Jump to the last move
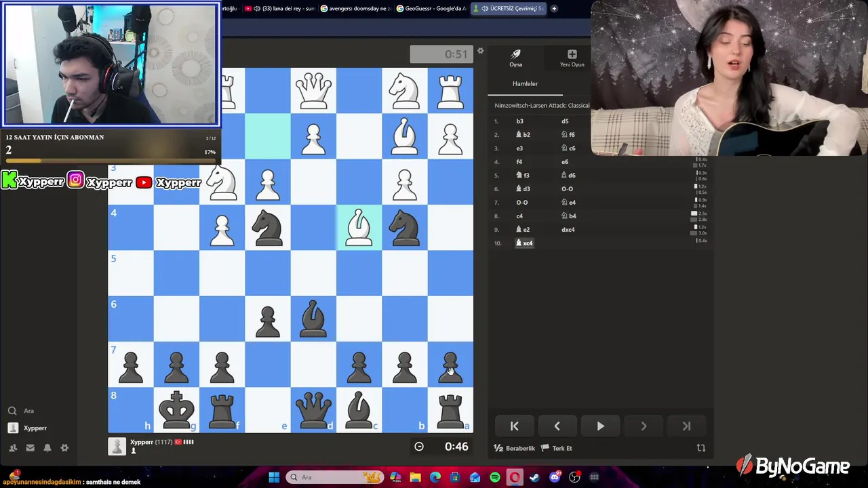The width and height of the screenshot is (868, 488). pyautogui.click(x=686, y=426)
